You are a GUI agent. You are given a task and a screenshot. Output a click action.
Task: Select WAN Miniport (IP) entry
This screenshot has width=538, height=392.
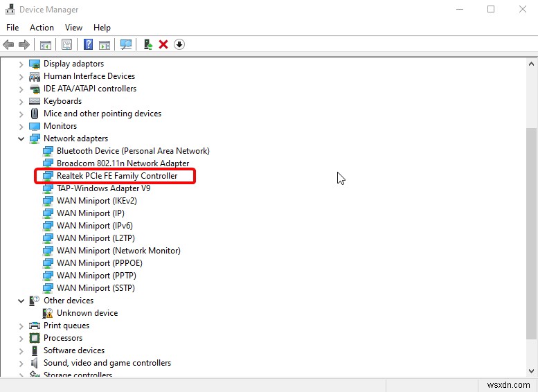coord(91,213)
